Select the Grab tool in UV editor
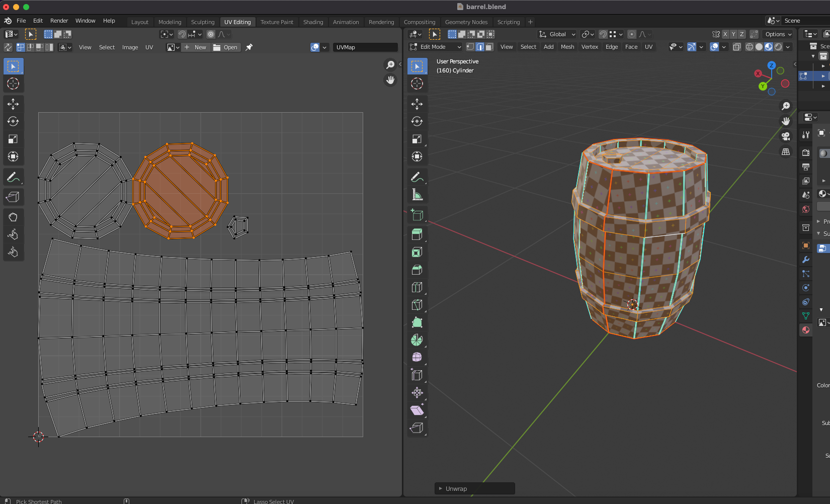This screenshot has height=504, width=830. [x=13, y=217]
